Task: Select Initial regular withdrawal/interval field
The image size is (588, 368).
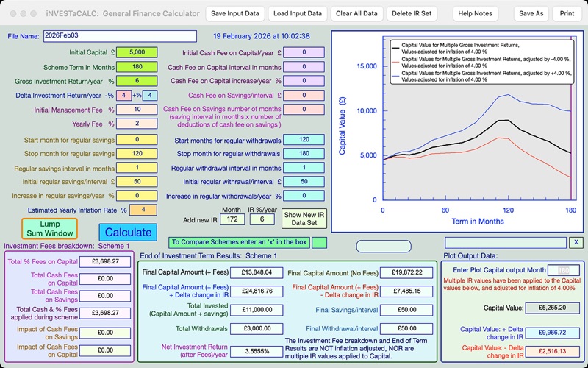Action: click(x=304, y=181)
